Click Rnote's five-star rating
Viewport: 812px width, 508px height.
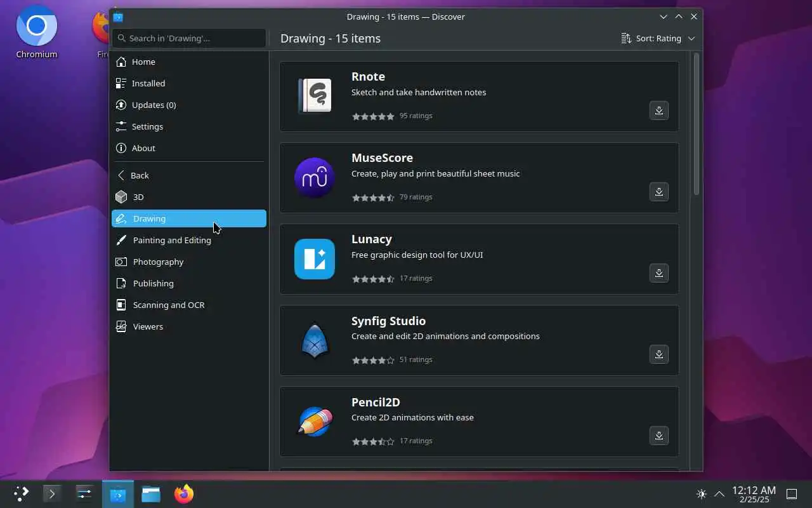tap(373, 116)
